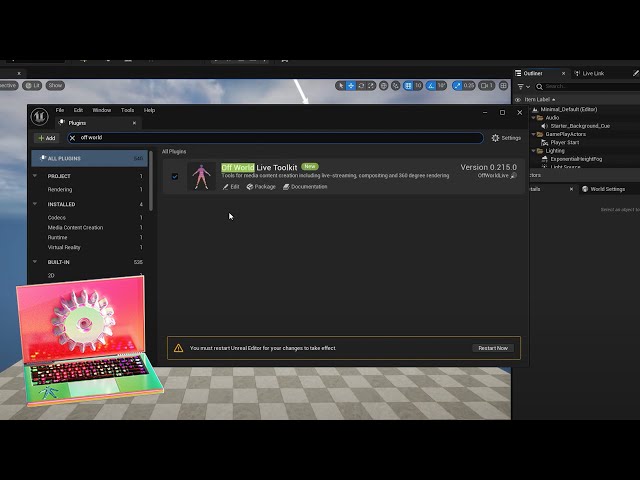
Task: Open rotation snap 10° value dropdown
Action: [441, 86]
